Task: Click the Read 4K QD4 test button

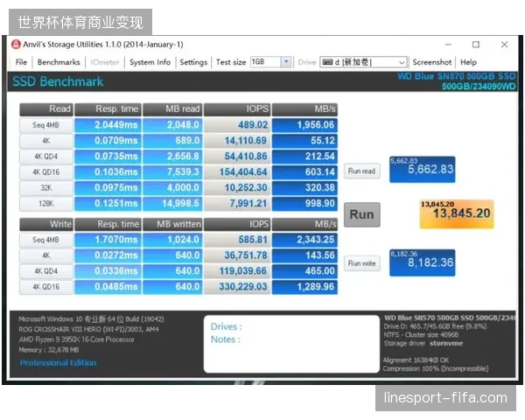Action: click(x=45, y=157)
